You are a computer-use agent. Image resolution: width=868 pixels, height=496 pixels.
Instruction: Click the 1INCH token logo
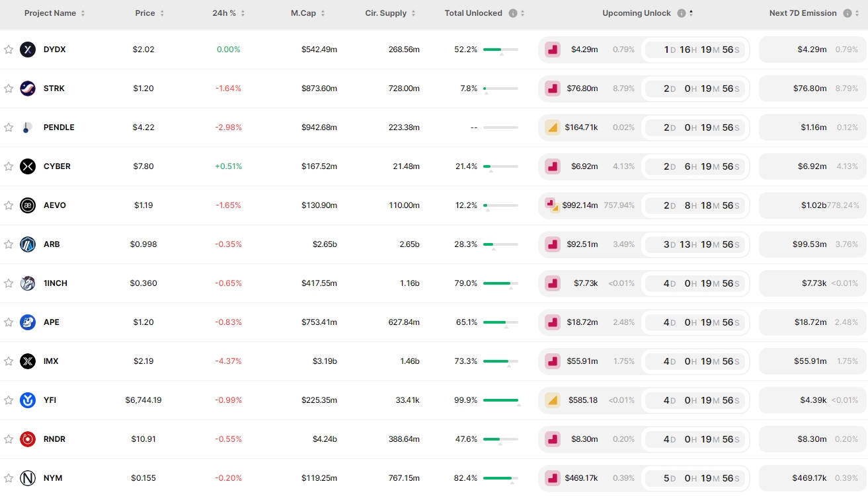point(28,283)
